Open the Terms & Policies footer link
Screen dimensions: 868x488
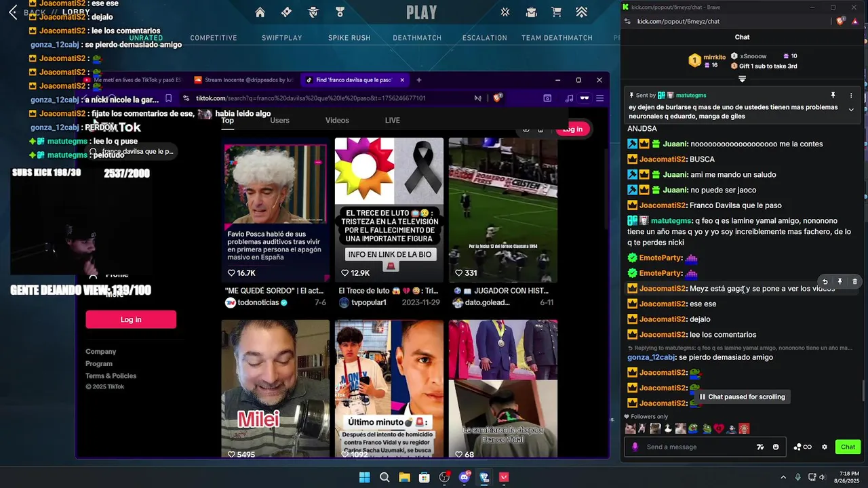point(111,376)
